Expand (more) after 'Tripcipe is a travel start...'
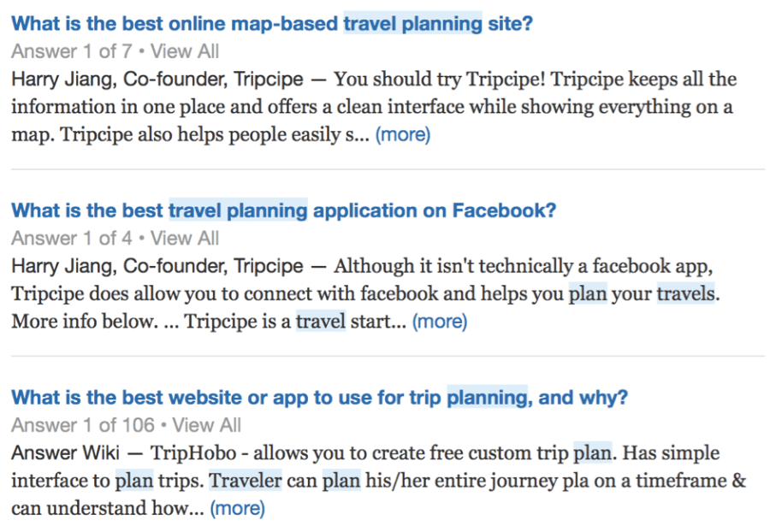 440,322
